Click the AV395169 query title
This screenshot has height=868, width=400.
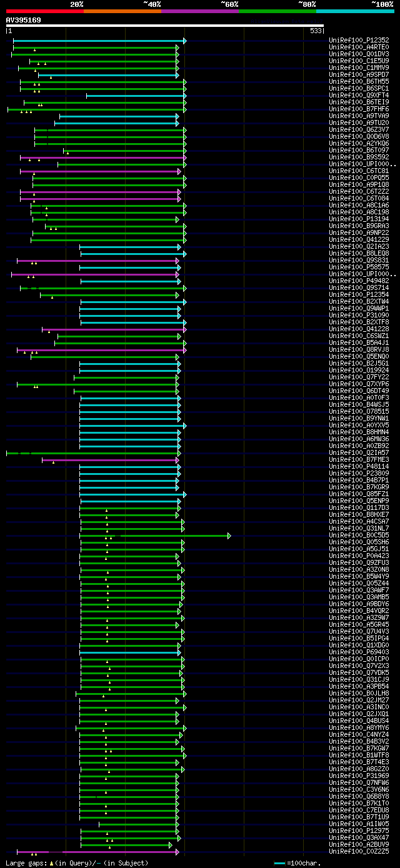point(24,20)
